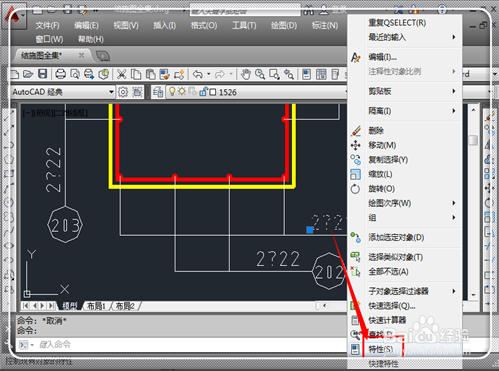This screenshot has height=371, width=499.
Task: Expand the 1526 layer list dropdown
Action: (x=346, y=92)
